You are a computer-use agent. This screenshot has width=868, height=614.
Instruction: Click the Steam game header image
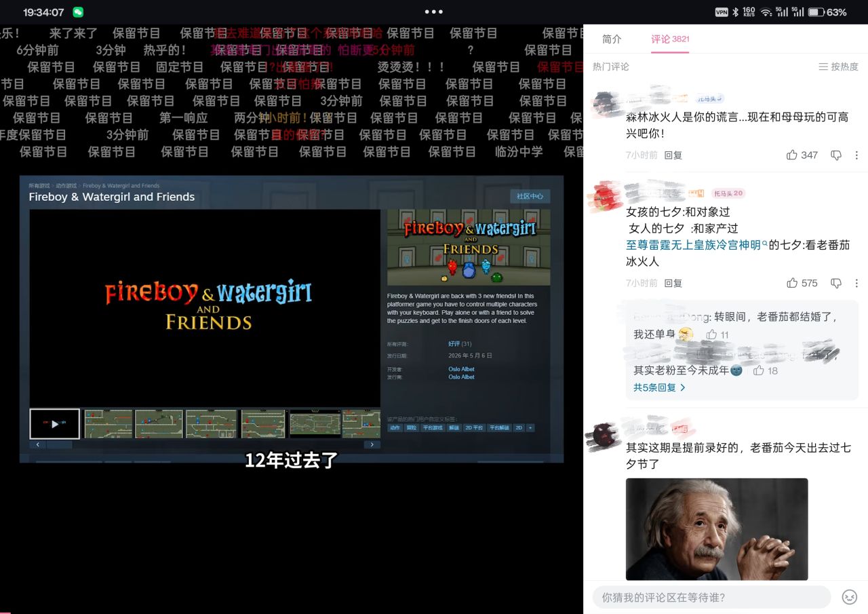tap(469, 248)
